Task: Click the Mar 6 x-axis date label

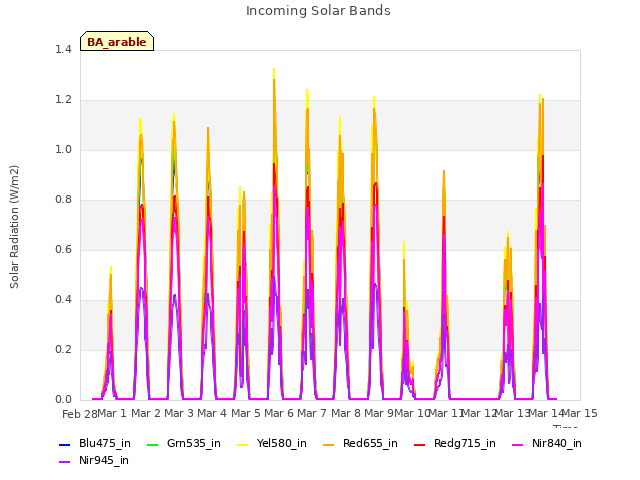Action: (x=279, y=414)
